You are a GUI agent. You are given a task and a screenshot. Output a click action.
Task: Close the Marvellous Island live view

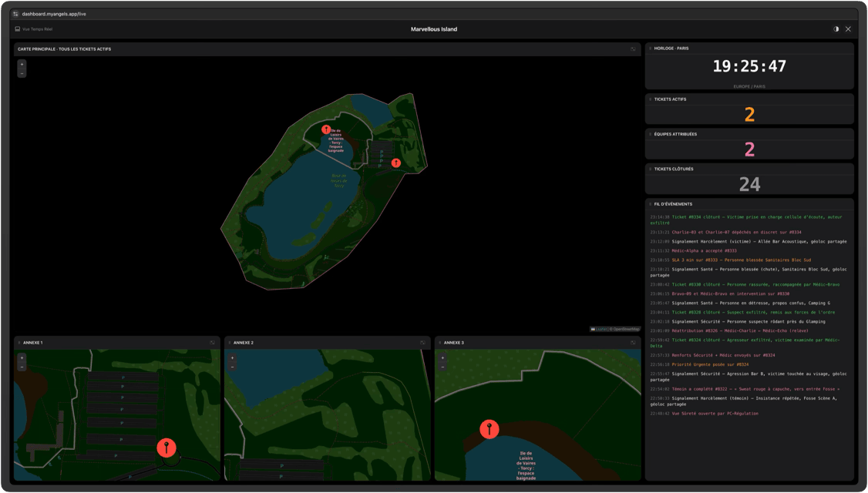tap(848, 29)
